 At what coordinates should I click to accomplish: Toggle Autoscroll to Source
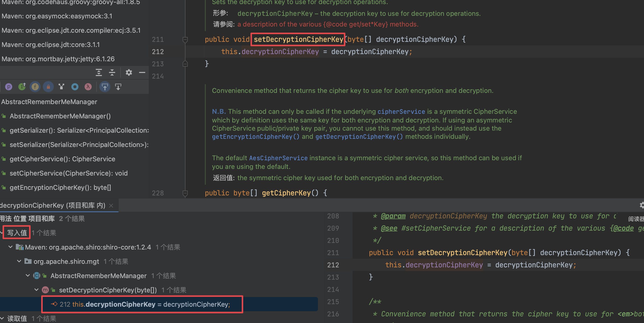pyautogui.click(x=105, y=87)
